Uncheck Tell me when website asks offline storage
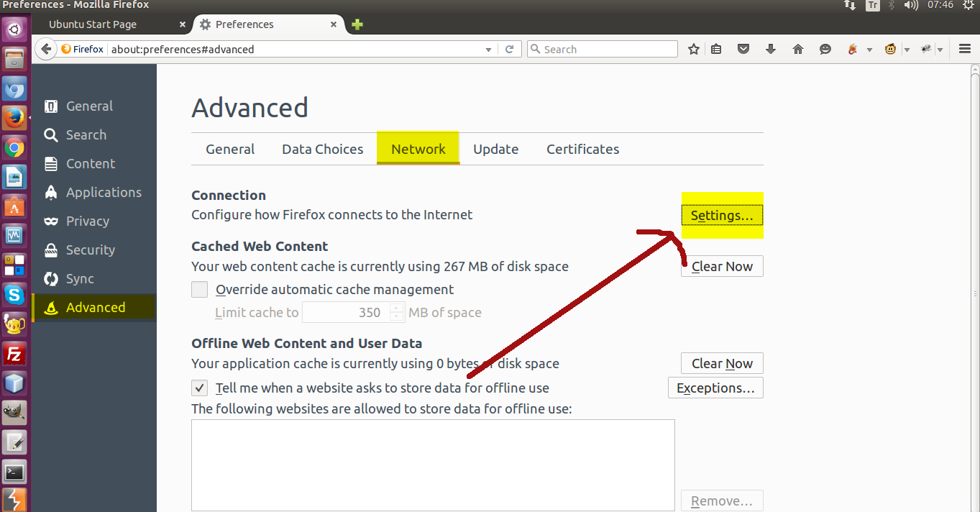980x512 pixels. (x=199, y=388)
